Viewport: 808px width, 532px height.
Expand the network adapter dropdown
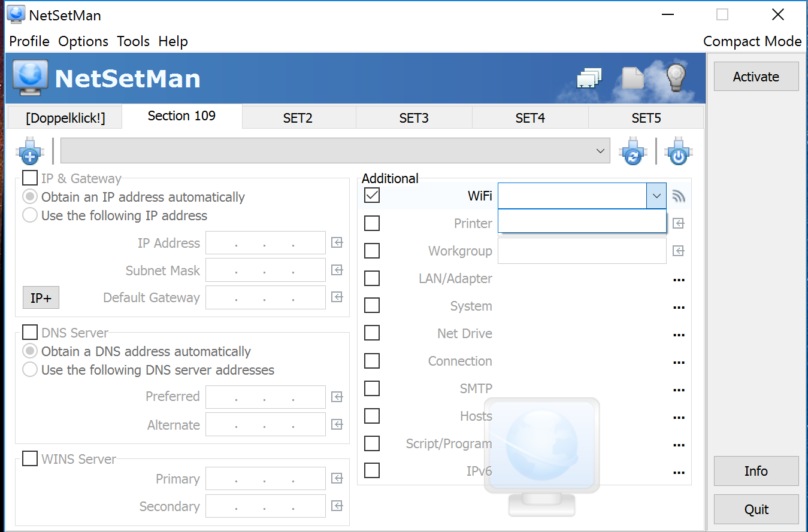601,151
